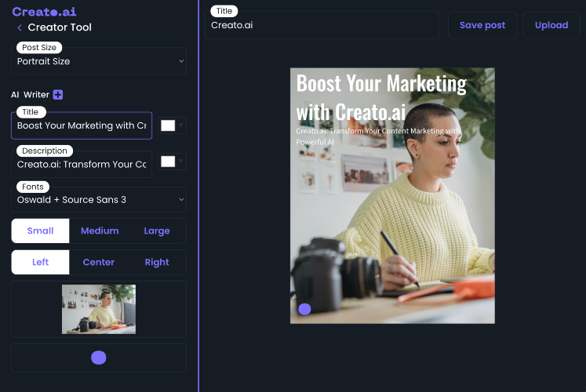Click the Creato.ai logo

point(44,12)
